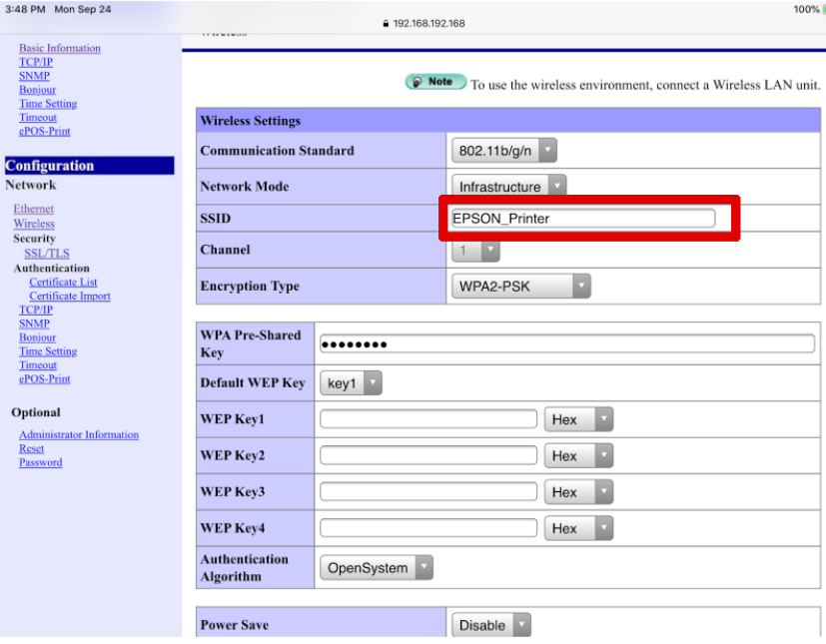This screenshot has height=644, width=826.
Task: Click the green Note badge icon
Action: 435,82
